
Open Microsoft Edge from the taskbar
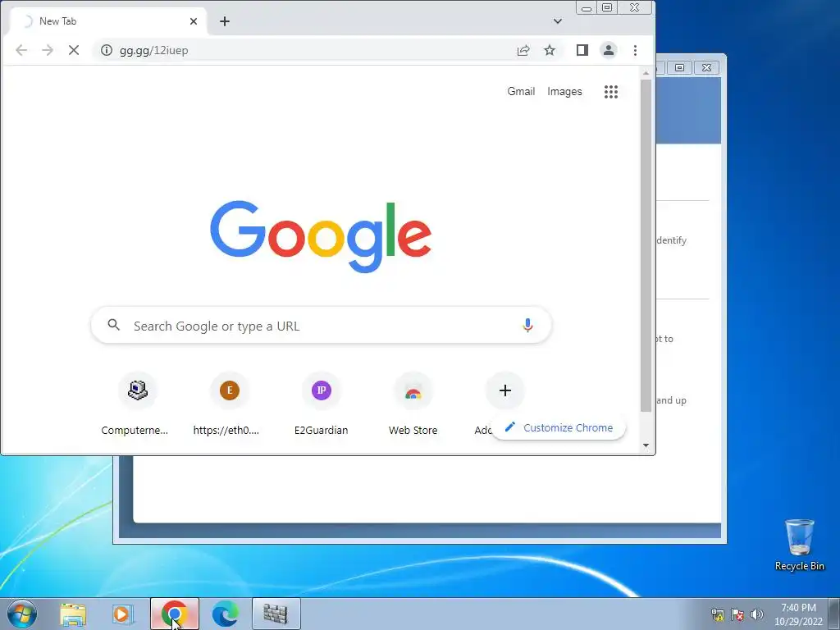[226, 614]
